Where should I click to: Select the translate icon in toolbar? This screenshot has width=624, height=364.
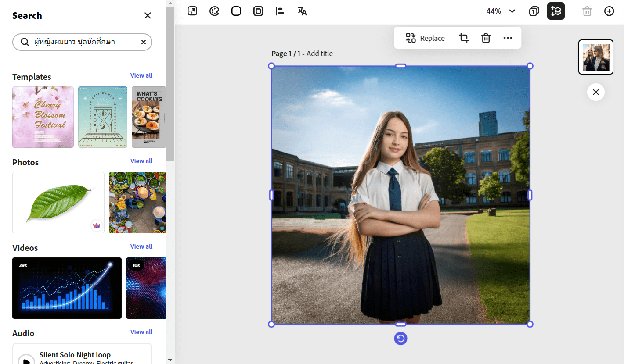pyautogui.click(x=302, y=11)
